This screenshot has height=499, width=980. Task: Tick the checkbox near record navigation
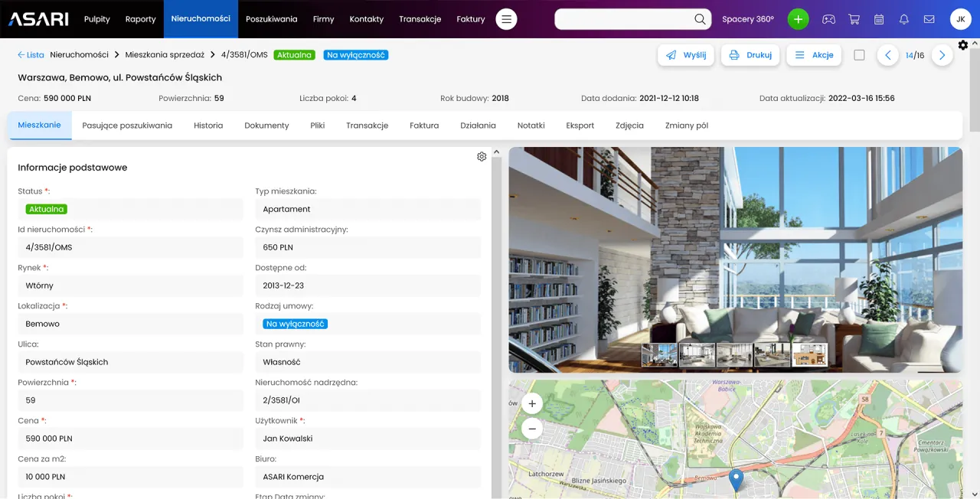tap(859, 55)
